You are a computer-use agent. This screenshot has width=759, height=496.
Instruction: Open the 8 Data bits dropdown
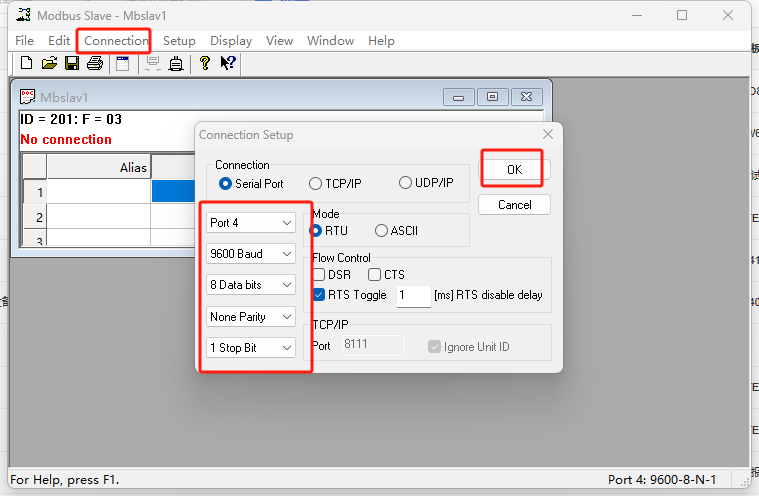tap(251, 285)
